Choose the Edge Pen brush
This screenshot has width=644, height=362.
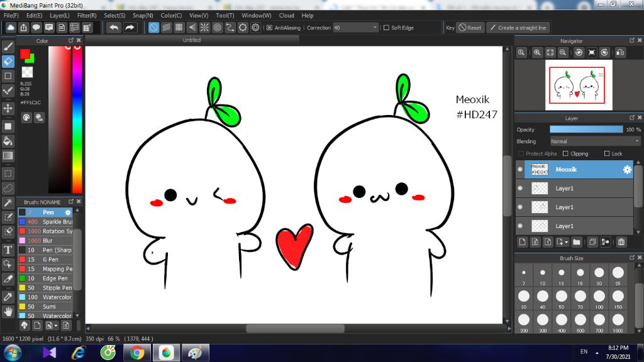click(x=45, y=278)
